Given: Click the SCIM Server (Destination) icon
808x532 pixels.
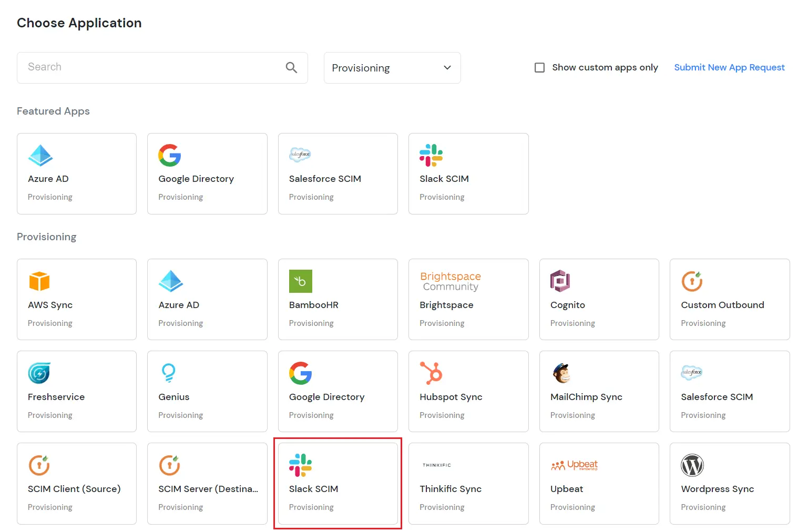Looking at the screenshot, I should [x=170, y=465].
